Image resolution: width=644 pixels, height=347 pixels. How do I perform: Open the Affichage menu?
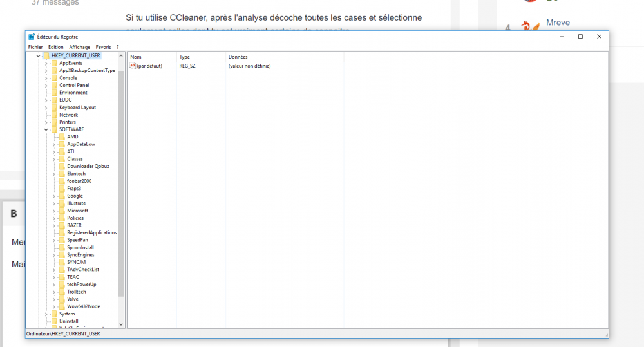[80, 47]
